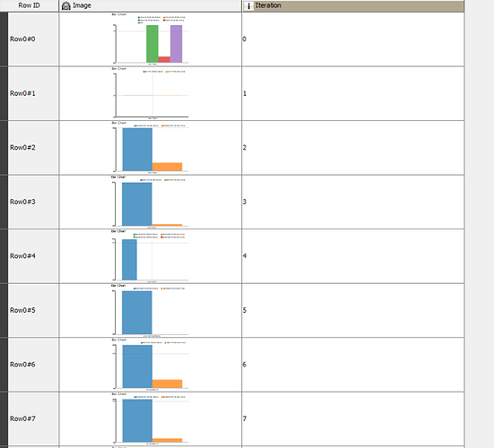Screen dimensions: 494x448
Task: Click the Iteration cell with value 4
Action: coord(353,256)
